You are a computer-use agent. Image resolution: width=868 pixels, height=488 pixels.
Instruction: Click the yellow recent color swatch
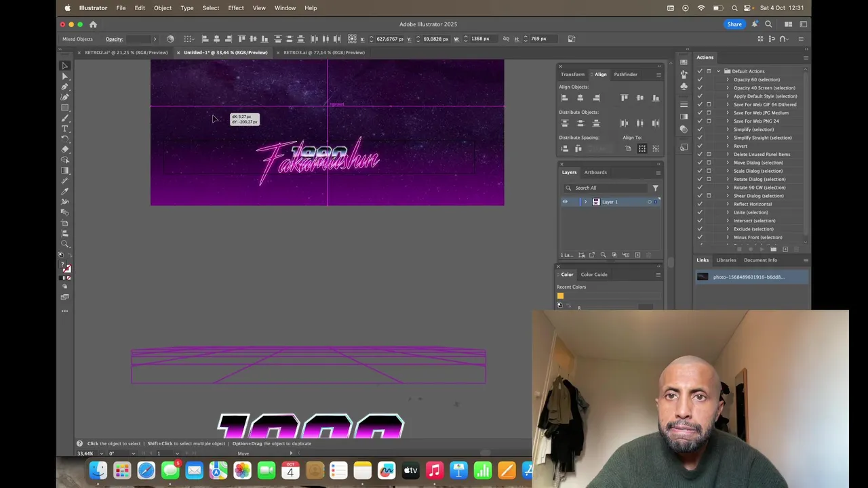(560, 296)
